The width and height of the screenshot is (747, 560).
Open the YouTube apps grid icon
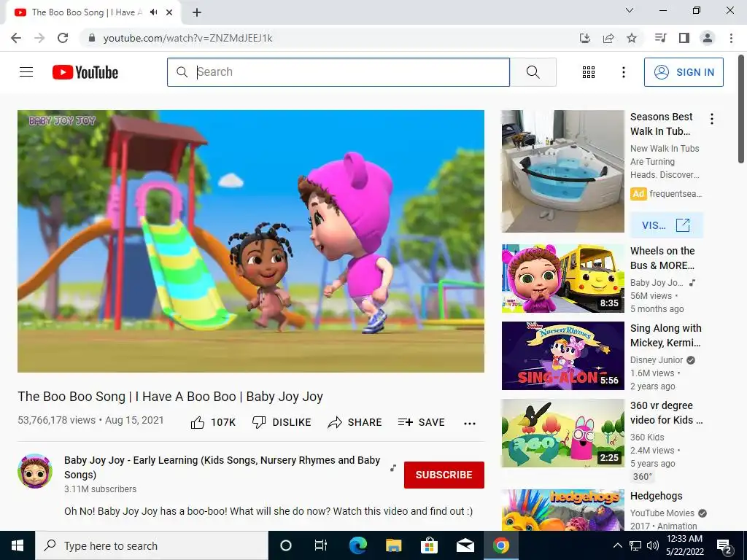click(589, 72)
